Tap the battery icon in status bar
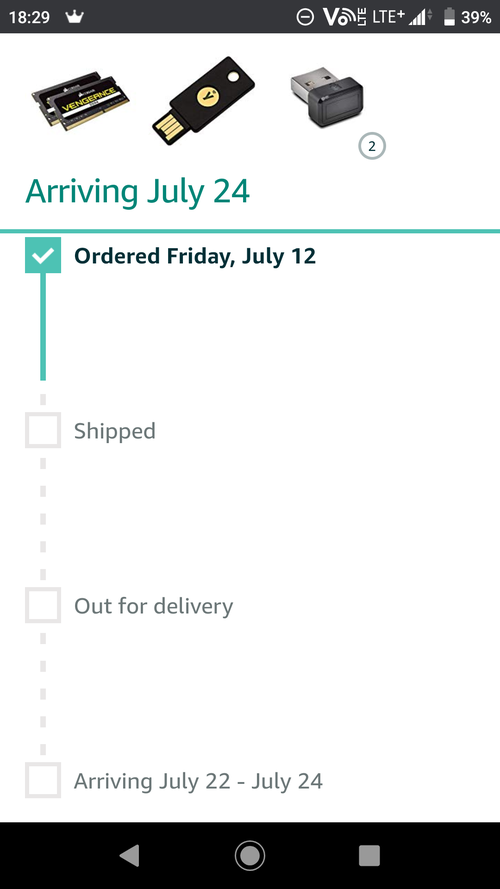Image resolution: width=500 pixels, height=889 pixels. (x=450, y=17)
